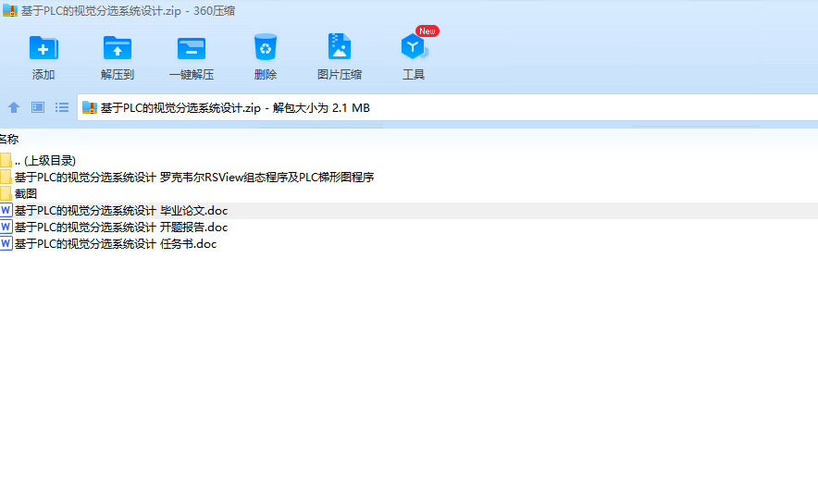Select the .. (上级目录) parent folder row

(409, 161)
